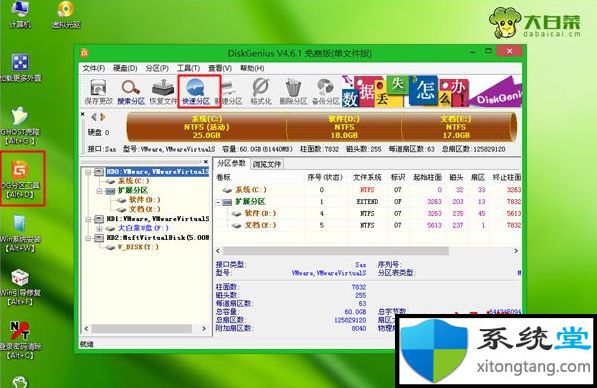Switch to the 浏览文件 tab
597x388 pixels.
tap(267, 164)
